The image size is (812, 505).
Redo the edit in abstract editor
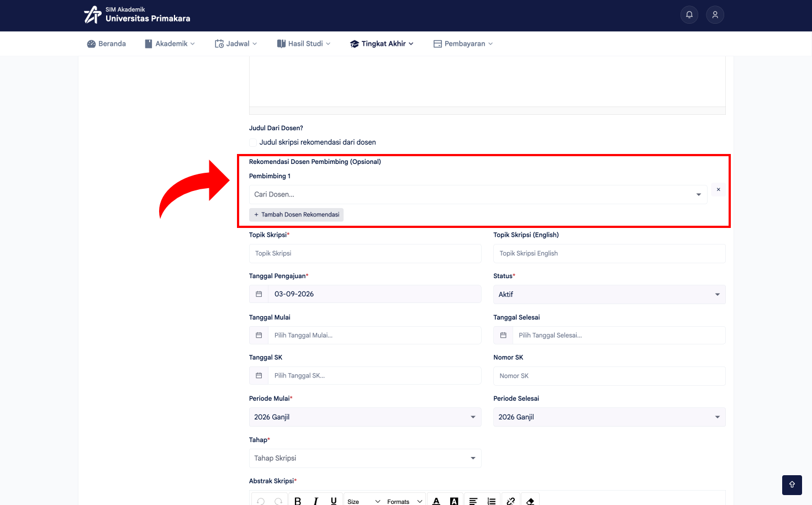[278, 501]
